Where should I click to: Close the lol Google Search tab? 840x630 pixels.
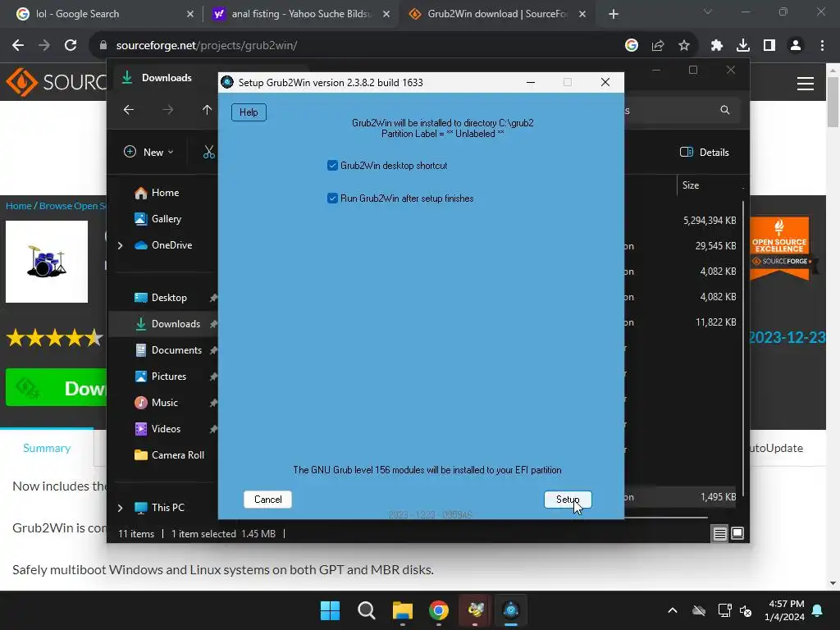tap(190, 14)
